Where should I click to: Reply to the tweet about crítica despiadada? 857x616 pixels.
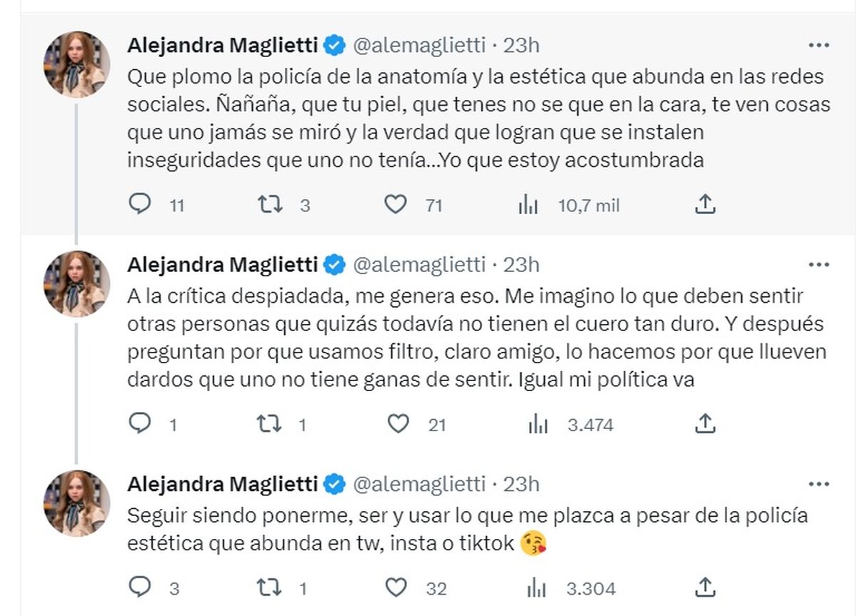[140, 425]
